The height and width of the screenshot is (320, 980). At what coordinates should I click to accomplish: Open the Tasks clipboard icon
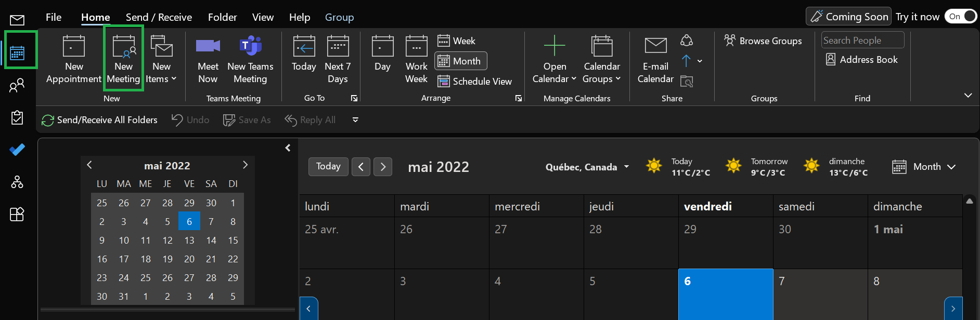click(x=17, y=117)
